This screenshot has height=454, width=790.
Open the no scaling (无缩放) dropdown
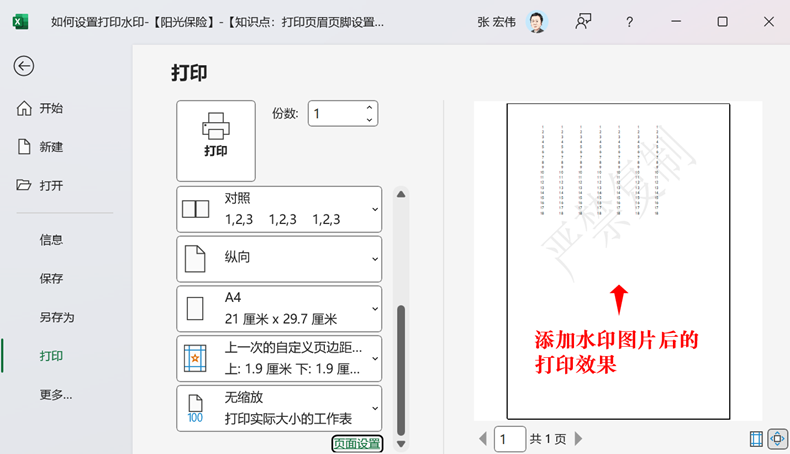[x=279, y=408]
